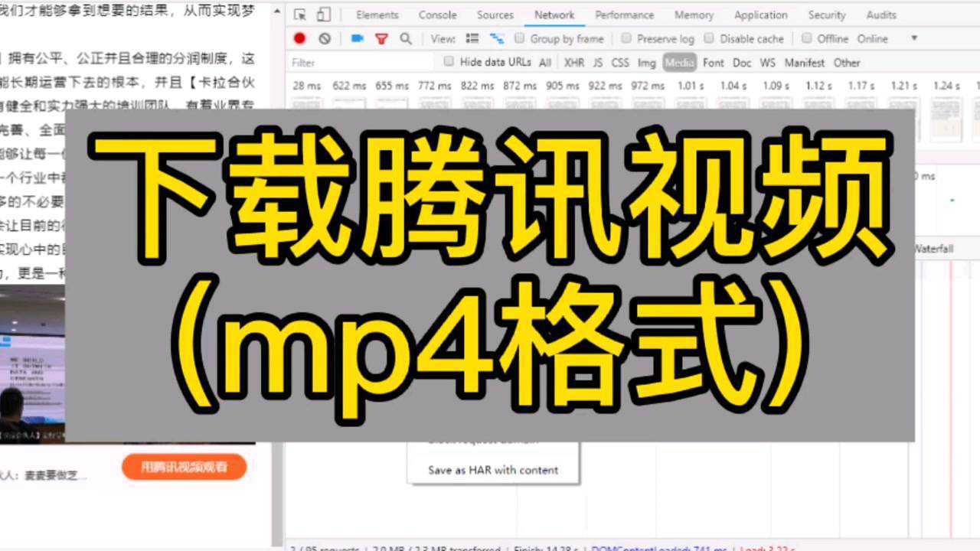The height and width of the screenshot is (551, 980).
Task: Toggle the device toolbar icon
Action: point(323,15)
